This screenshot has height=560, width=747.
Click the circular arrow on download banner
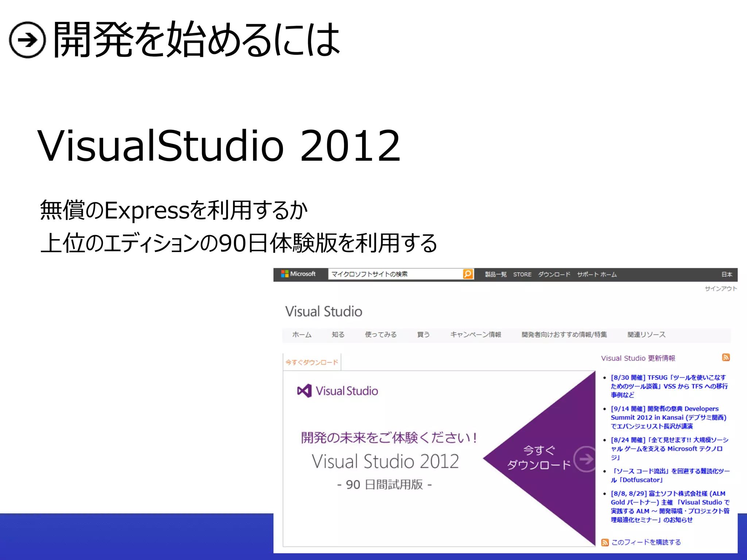585,459
